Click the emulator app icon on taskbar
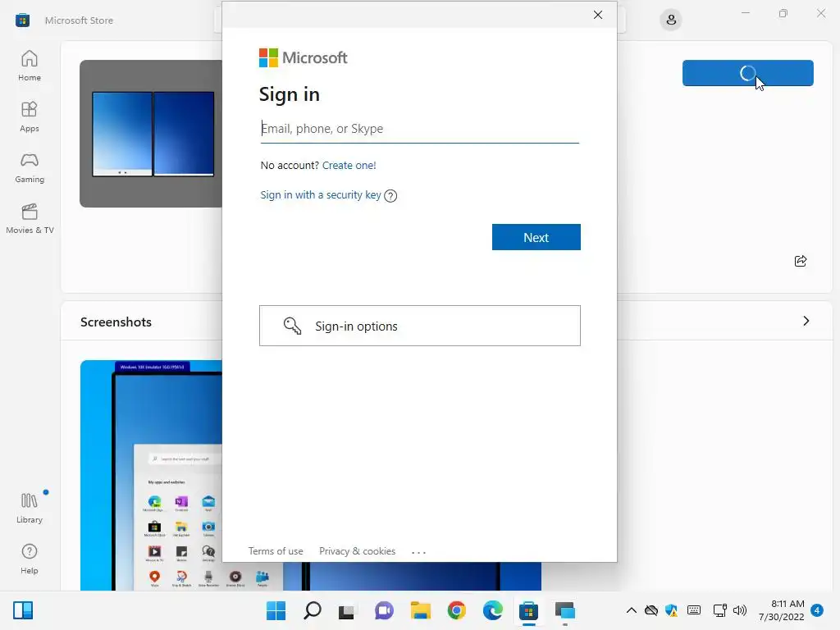 tap(564, 610)
